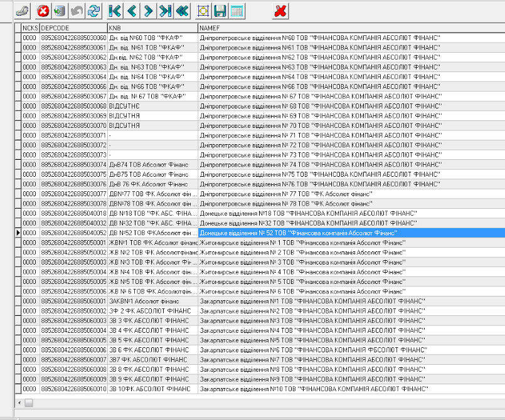Screen dimensions: 505x420
Task: Select cell 8852680422688504003​2
Action: pyautogui.click(x=74, y=223)
